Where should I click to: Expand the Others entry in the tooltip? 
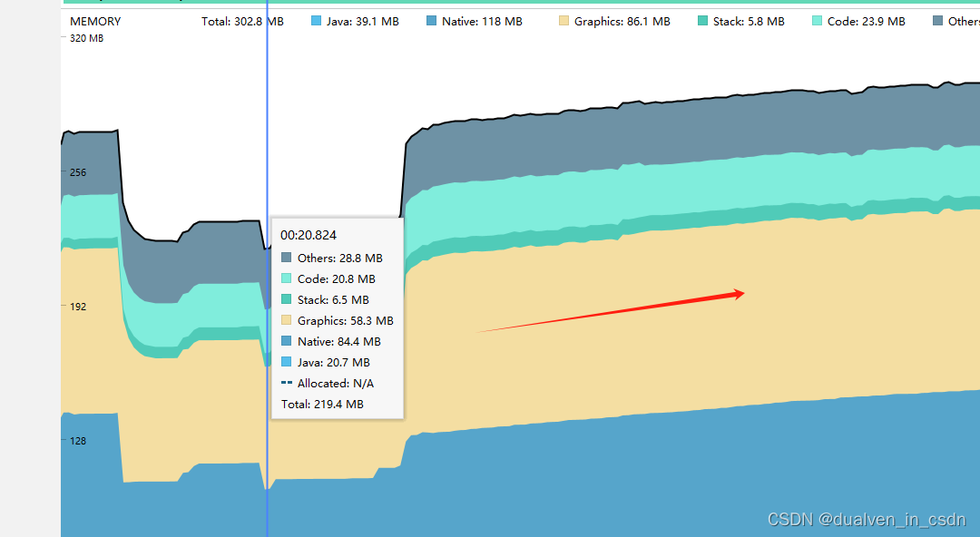point(336,258)
